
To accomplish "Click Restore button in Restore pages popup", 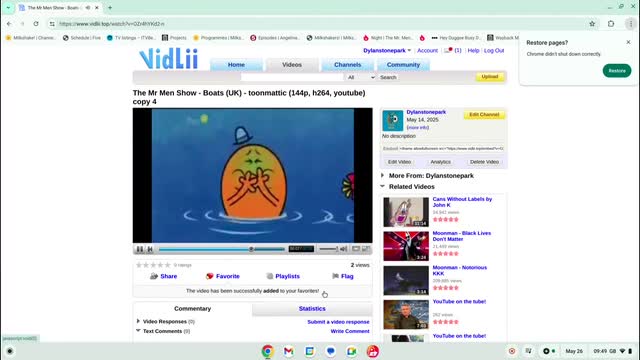I will [617, 71].
